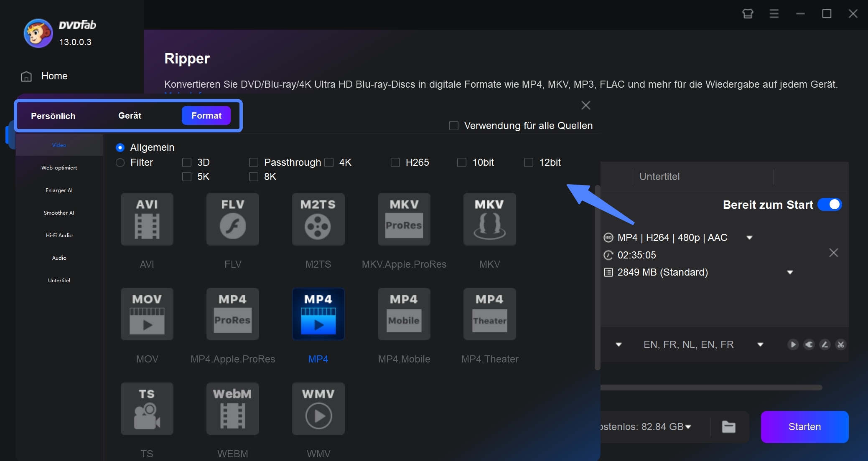Switch to the Gerät tab
868x461 pixels.
[129, 115]
